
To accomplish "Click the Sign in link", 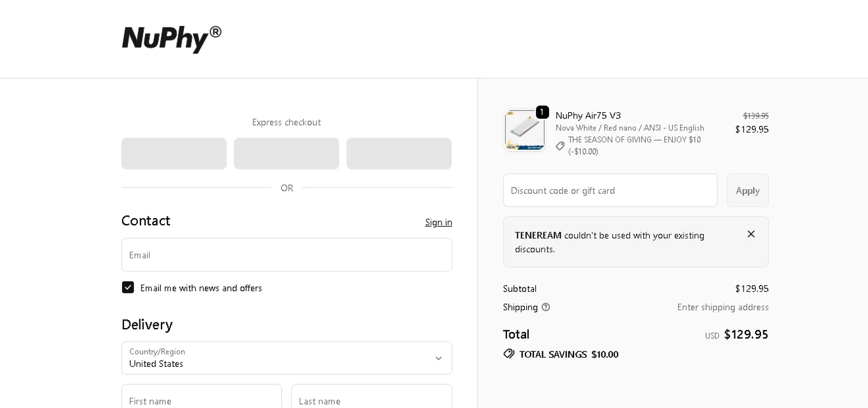I will coord(439,222).
